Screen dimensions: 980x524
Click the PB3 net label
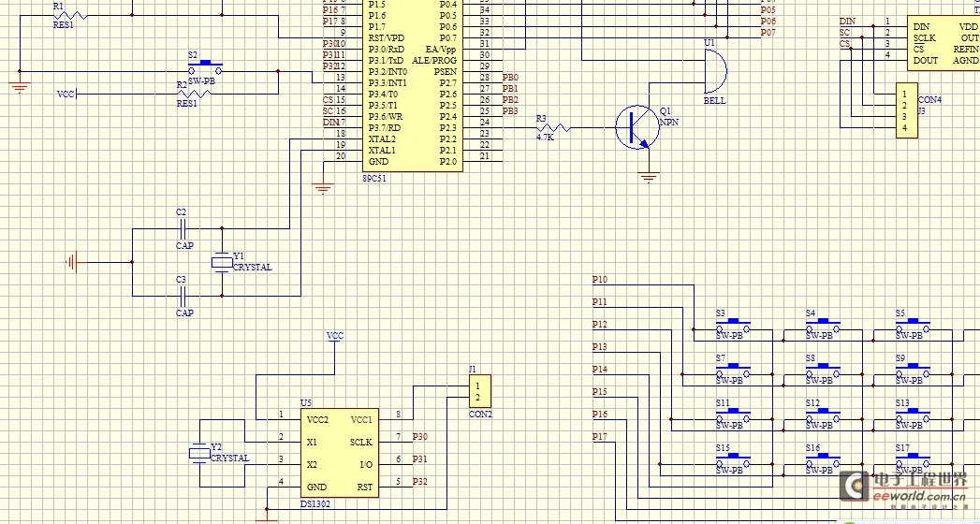[510, 111]
